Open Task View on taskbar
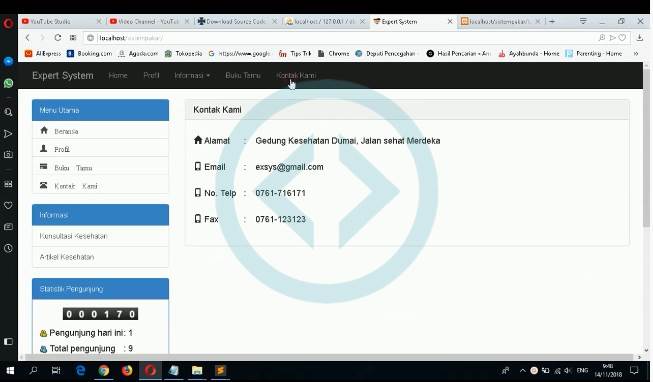Viewport: 653px width, 382px height. pyautogui.click(x=56, y=370)
